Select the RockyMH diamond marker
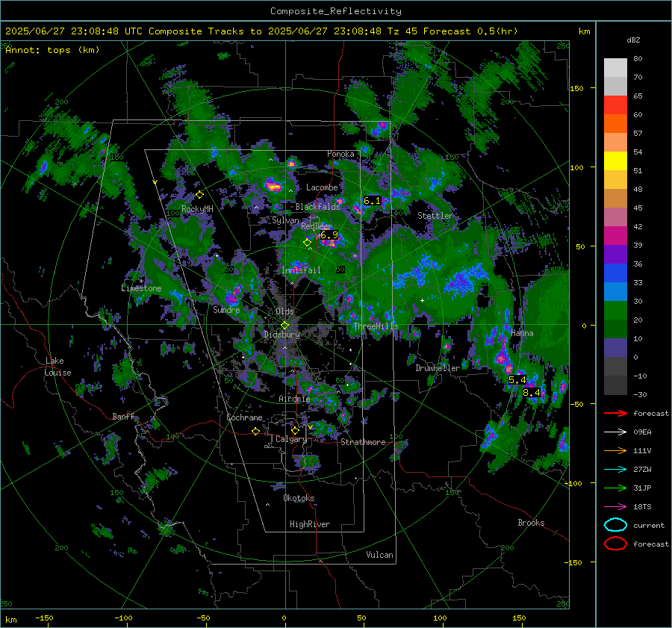This screenshot has height=628, width=672. (x=199, y=195)
